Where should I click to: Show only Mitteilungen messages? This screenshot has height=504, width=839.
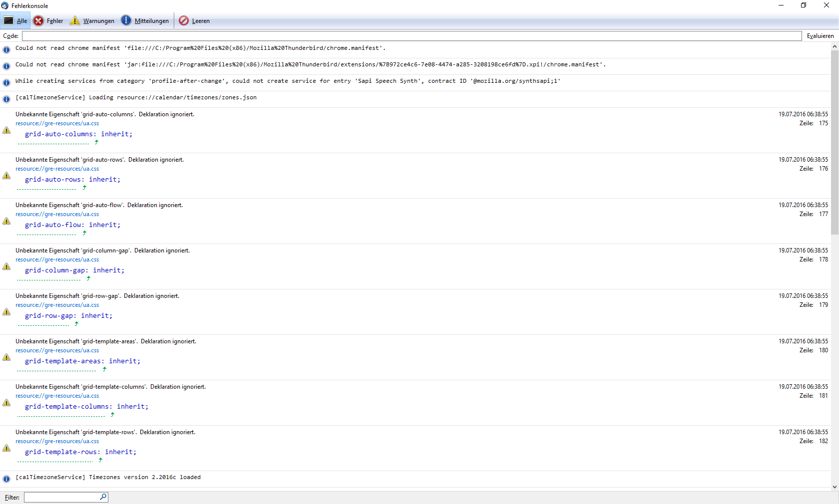(x=145, y=21)
